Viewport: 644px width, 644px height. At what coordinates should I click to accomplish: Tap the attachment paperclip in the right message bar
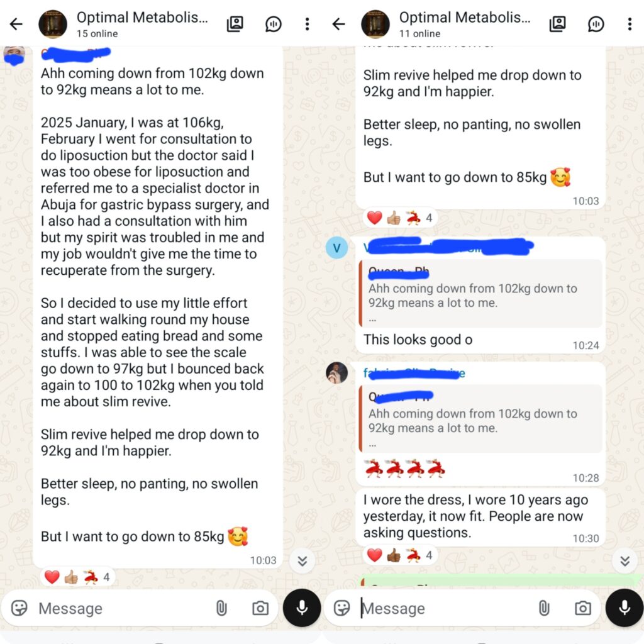click(x=544, y=608)
